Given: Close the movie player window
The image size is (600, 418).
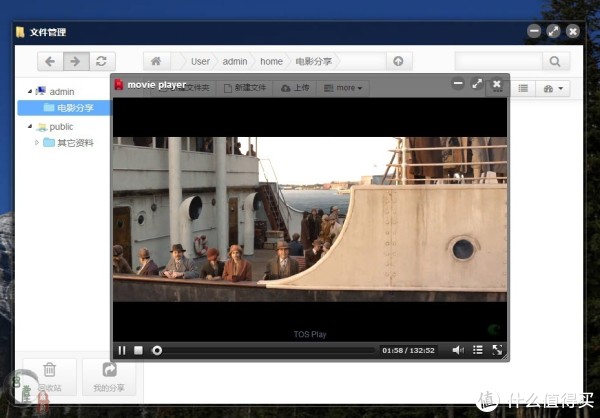Looking at the screenshot, I should [x=497, y=83].
